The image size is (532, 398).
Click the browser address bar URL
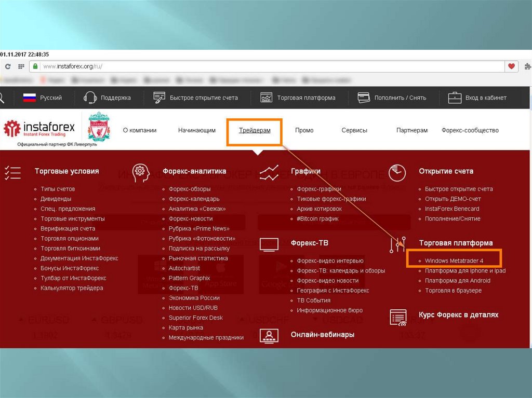coord(73,66)
